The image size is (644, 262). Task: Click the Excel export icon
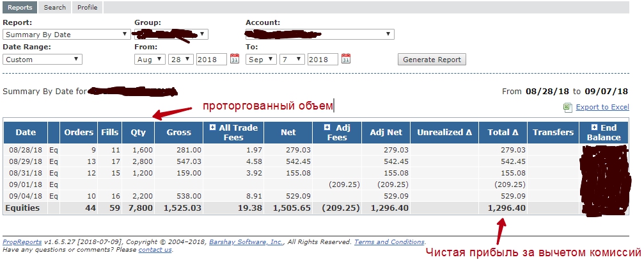[567, 108]
